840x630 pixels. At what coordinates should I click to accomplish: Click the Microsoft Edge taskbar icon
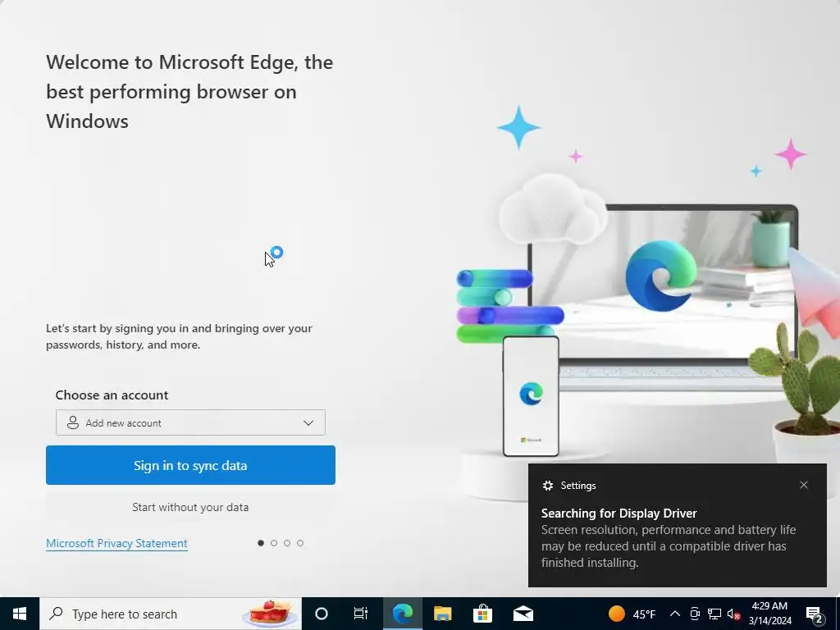pos(402,614)
